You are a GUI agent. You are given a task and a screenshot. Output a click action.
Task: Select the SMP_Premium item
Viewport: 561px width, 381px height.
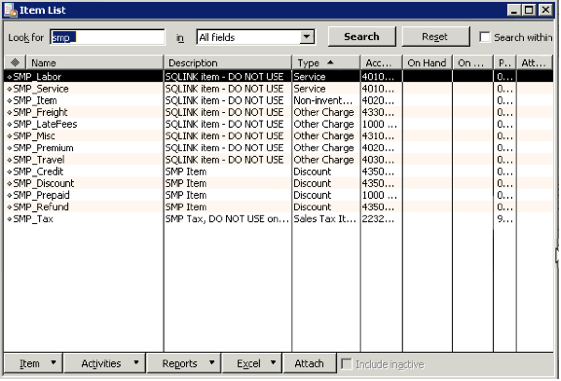[x=43, y=148]
